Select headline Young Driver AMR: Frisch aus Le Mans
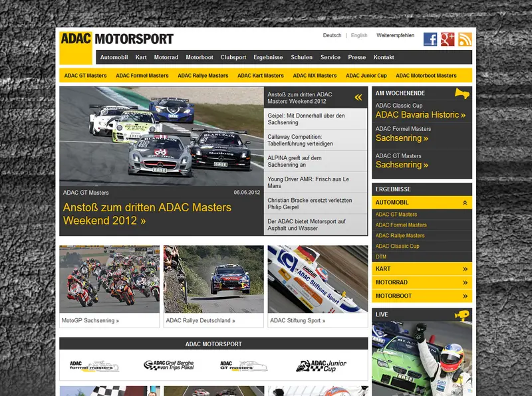The image size is (532, 396). pyautogui.click(x=315, y=183)
